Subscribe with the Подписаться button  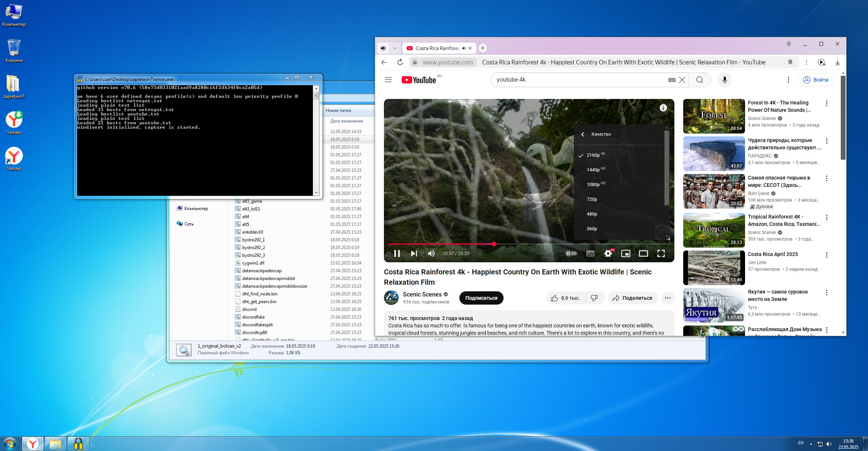tap(481, 298)
